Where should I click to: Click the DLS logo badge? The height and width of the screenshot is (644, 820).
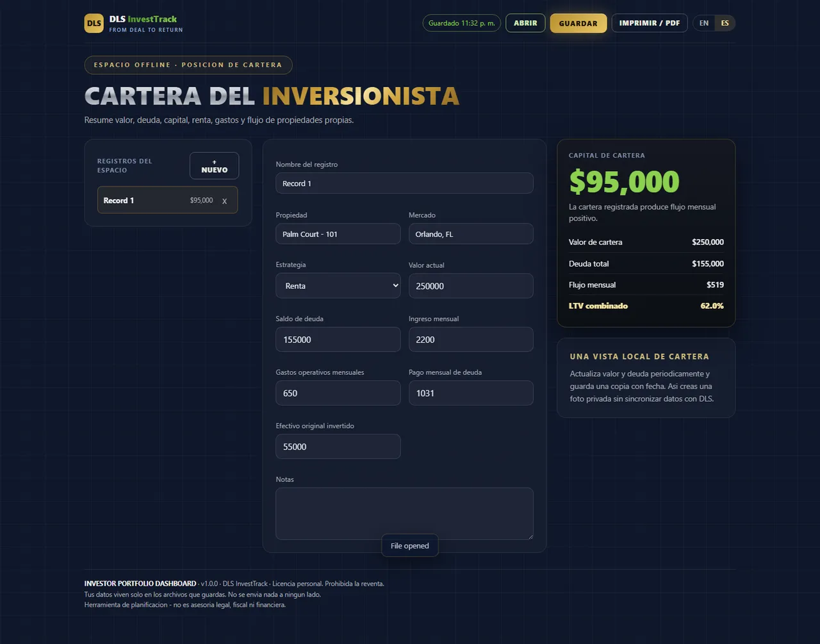[x=94, y=23]
